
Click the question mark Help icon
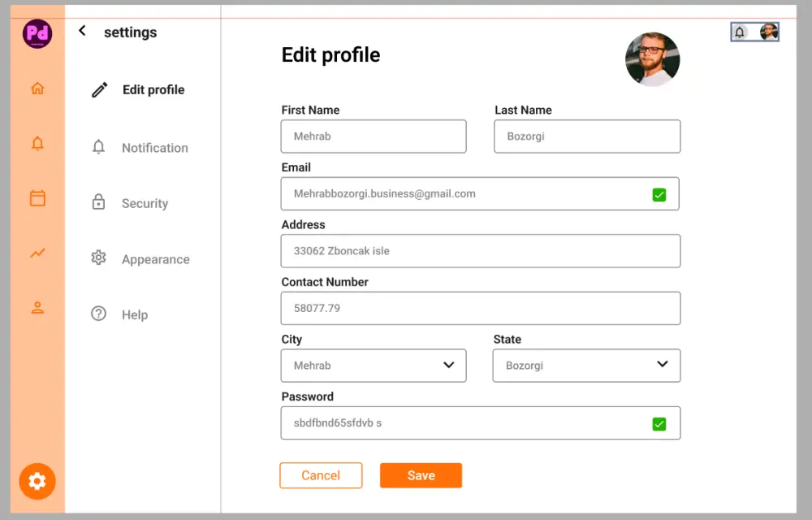(98, 314)
